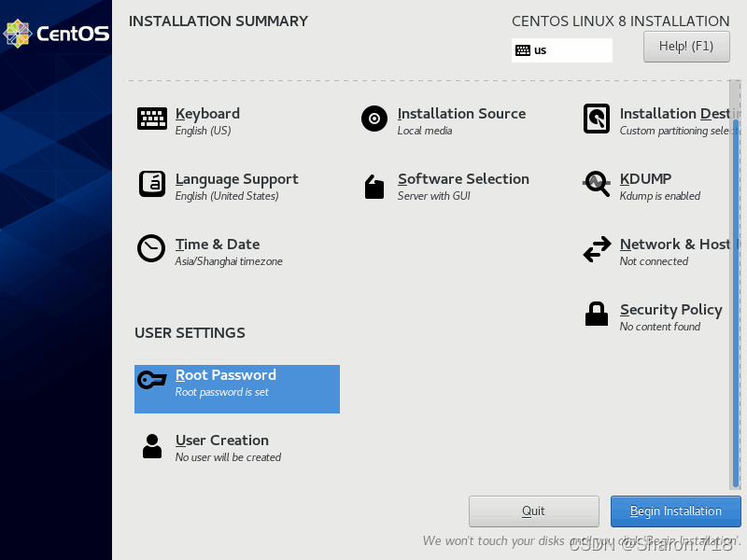
Task: Open Software Selection options
Action: click(x=463, y=178)
